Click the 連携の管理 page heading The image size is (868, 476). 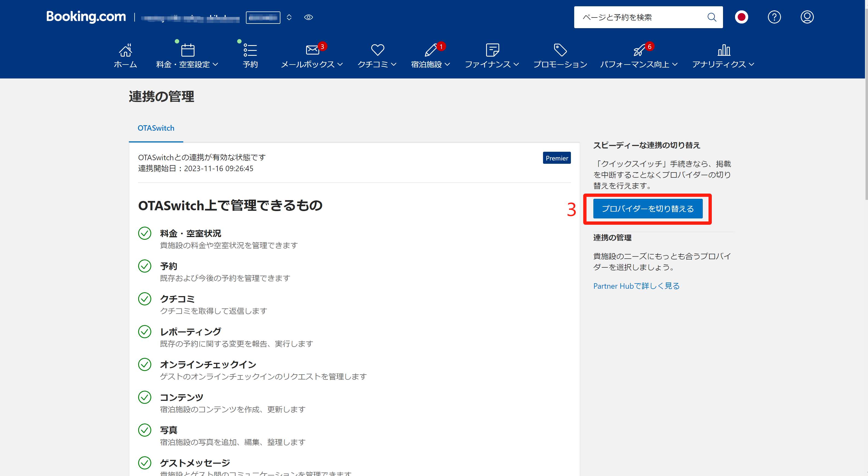coord(161,97)
